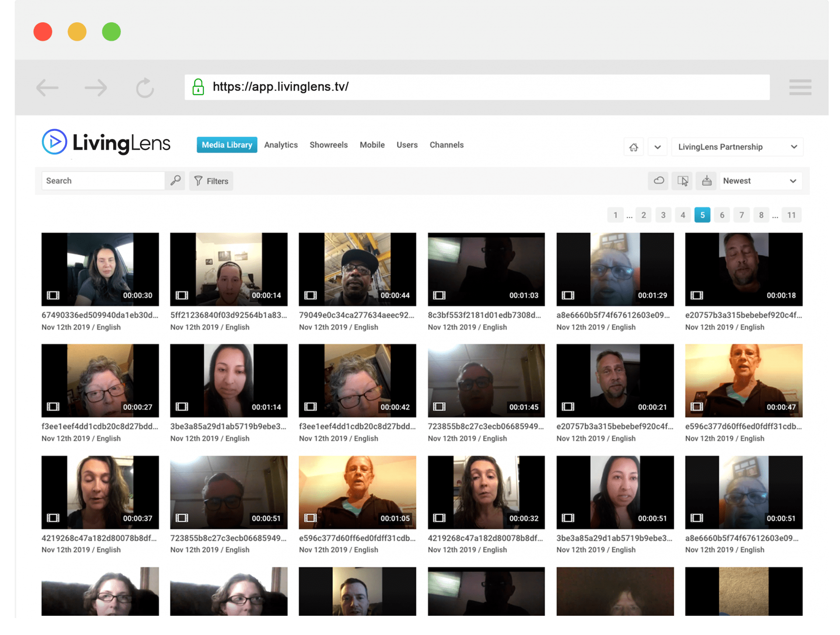Click title 79049e0c34ca277634aeec92...
Image resolution: width=840 pixels, height=635 pixels.
(357, 315)
